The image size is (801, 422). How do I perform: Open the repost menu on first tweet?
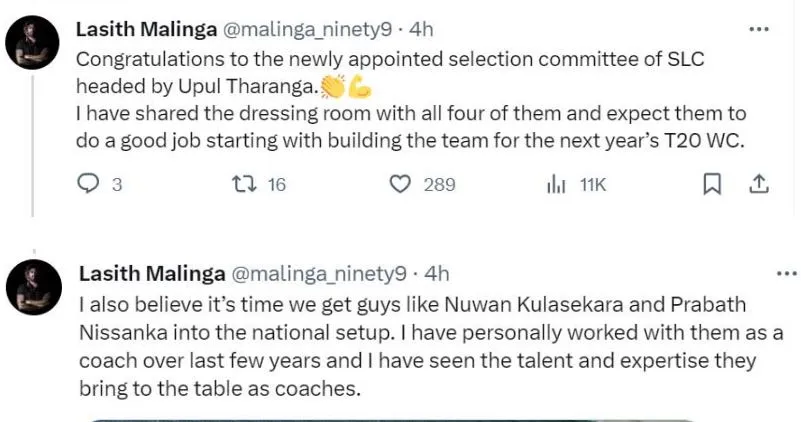[x=243, y=184]
